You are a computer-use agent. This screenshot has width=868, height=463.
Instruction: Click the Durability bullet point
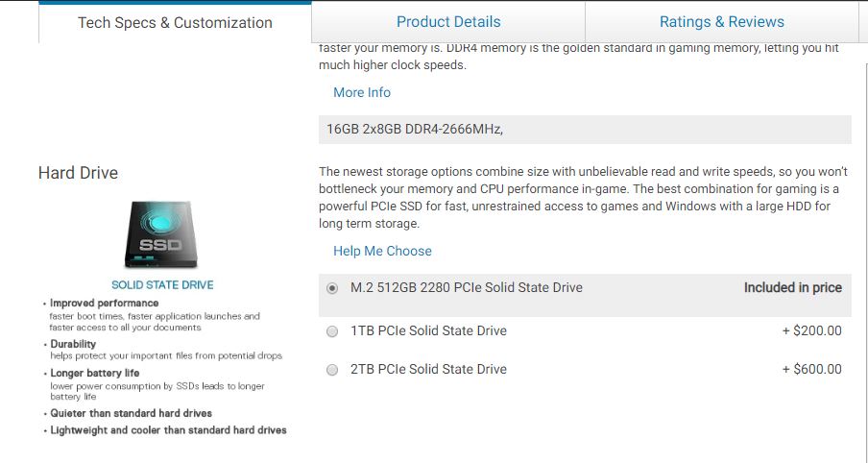(73, 344)
